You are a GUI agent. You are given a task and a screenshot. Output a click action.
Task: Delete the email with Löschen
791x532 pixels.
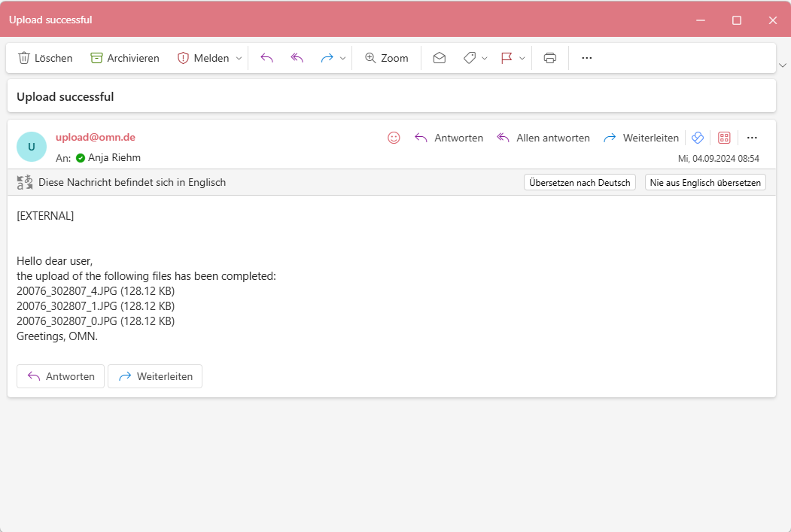coord(44,57)
